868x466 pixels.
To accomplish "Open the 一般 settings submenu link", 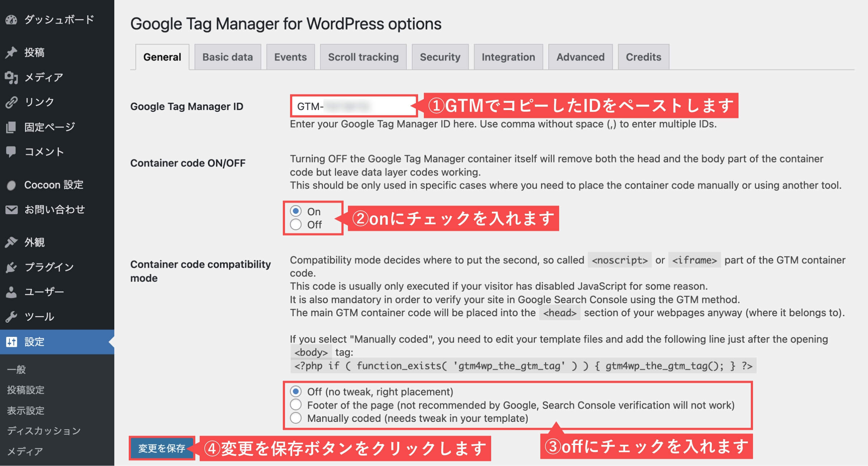I will [17, 369].
